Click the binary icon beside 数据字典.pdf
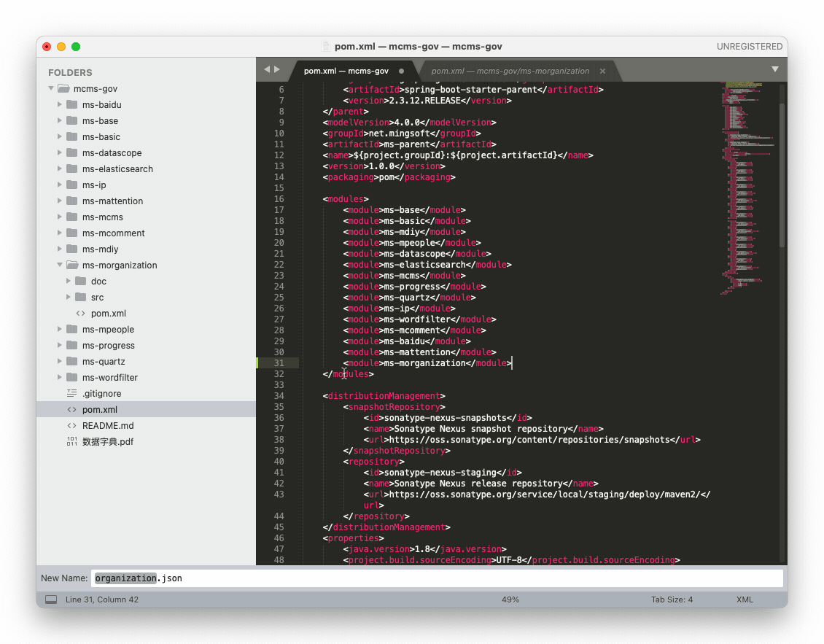The width and height of the screenshot is (824, 644). coord(71,442)
